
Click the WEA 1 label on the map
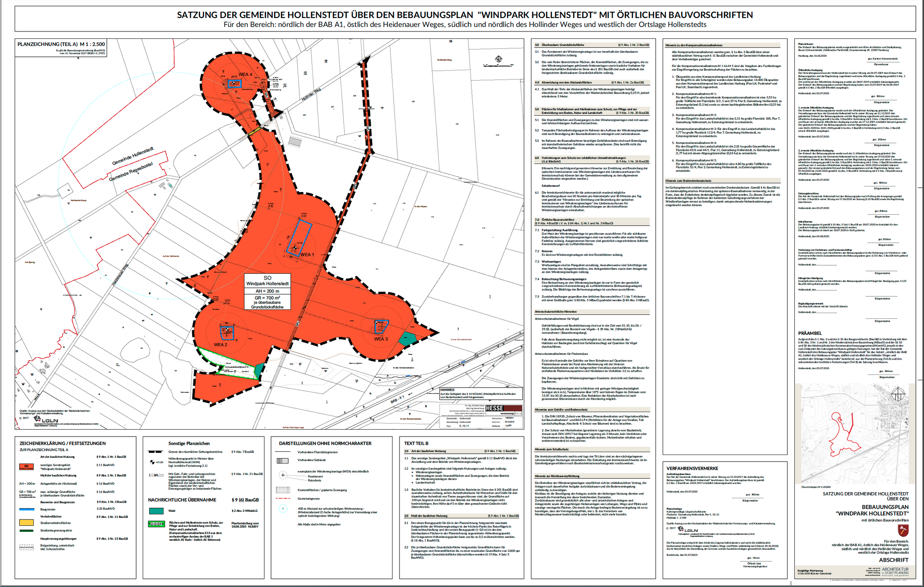click(x=307, y=255)
